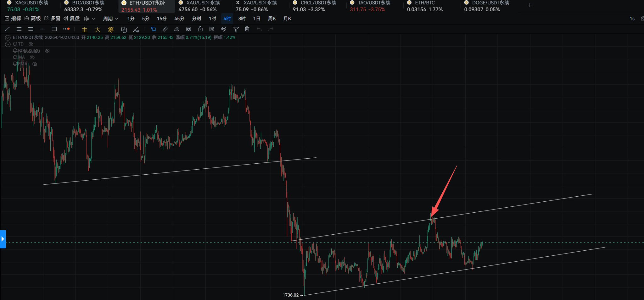Click the 1736.02 low price label
Screen dimensions: 644x300
pos(291,295)
